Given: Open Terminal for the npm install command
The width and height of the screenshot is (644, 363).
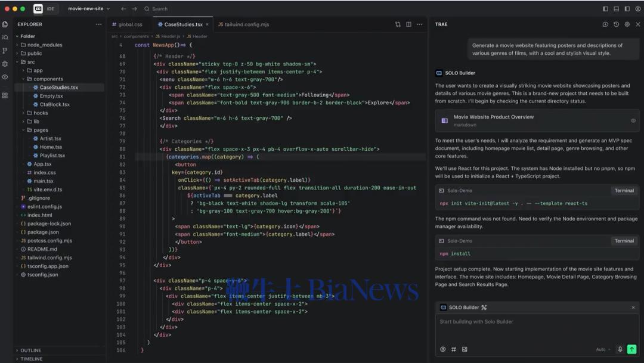Looking at the screenshot, I should (624, 241).
